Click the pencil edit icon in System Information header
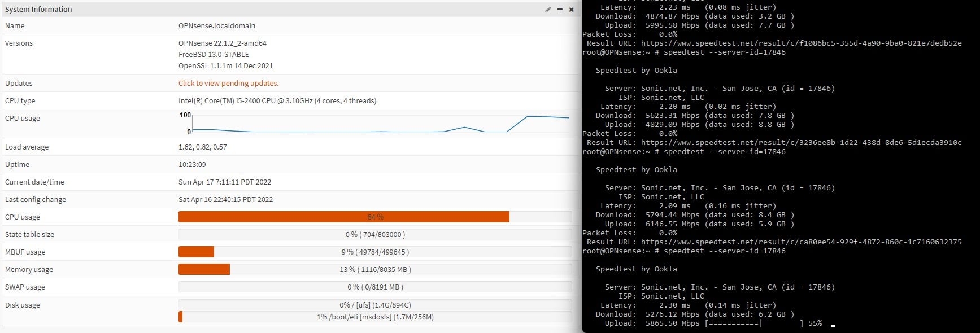This screenshot has width=980, height=333. [548, 10]
